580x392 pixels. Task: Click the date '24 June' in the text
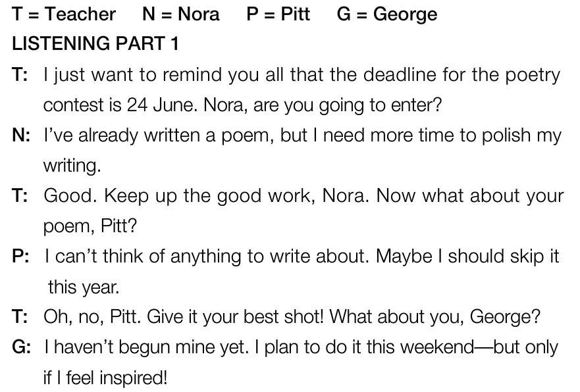click(160, 105)
